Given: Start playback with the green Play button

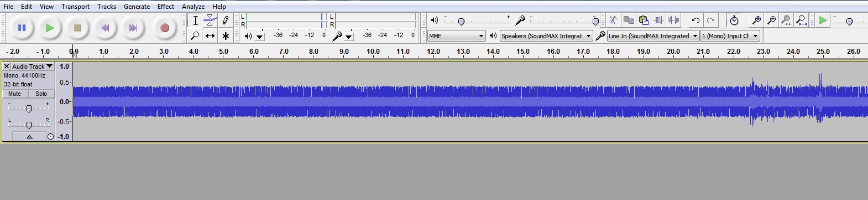Looking at the screenshot, I should click(50, 28).
